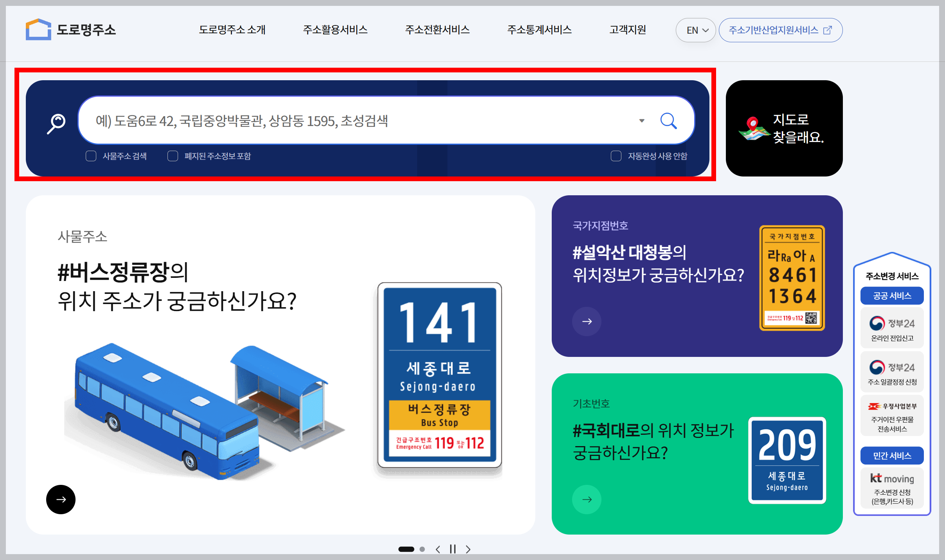945x560 pixels.
Task: Enable the 사물주소 검색 checkbox
Action: pyautogui.click(x=90, y=156)
